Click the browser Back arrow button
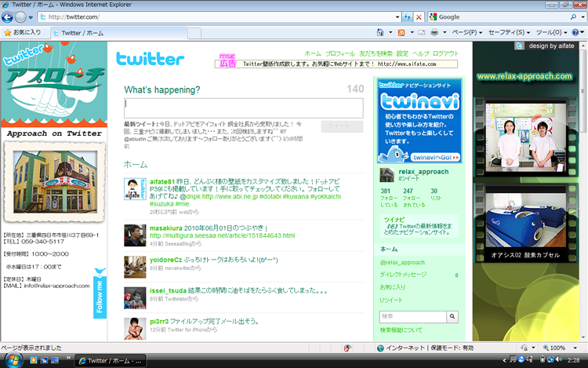The height and width of the screenshot is (368, 588). click(7, 17)
